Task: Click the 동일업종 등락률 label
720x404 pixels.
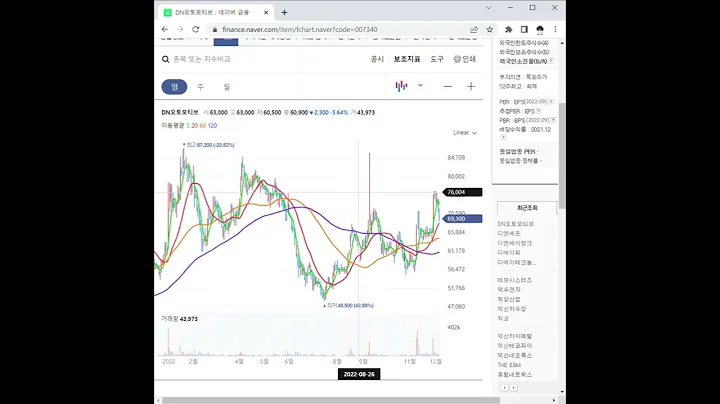Action: (519, 161)
